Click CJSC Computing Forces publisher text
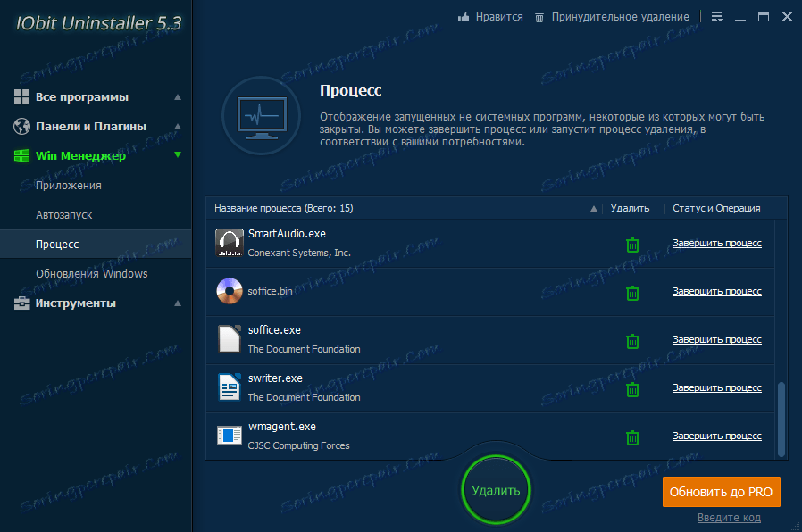Image resolution: width=802 pixels, height=532 pixels. [x=298, y=445]
